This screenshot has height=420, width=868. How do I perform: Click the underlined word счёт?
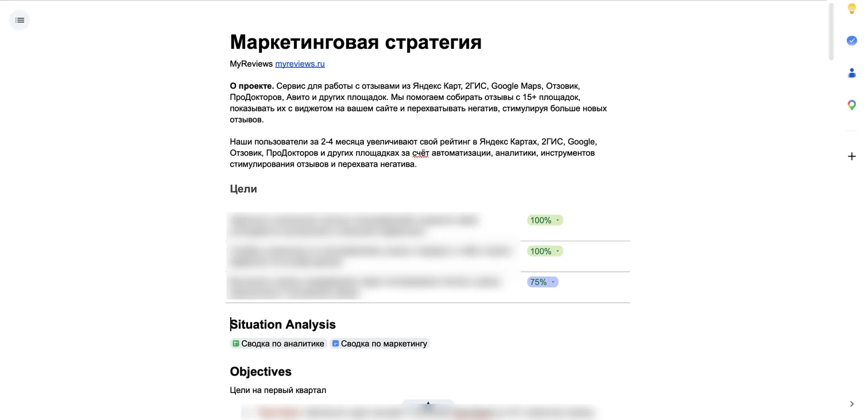[x=421, y=153]
